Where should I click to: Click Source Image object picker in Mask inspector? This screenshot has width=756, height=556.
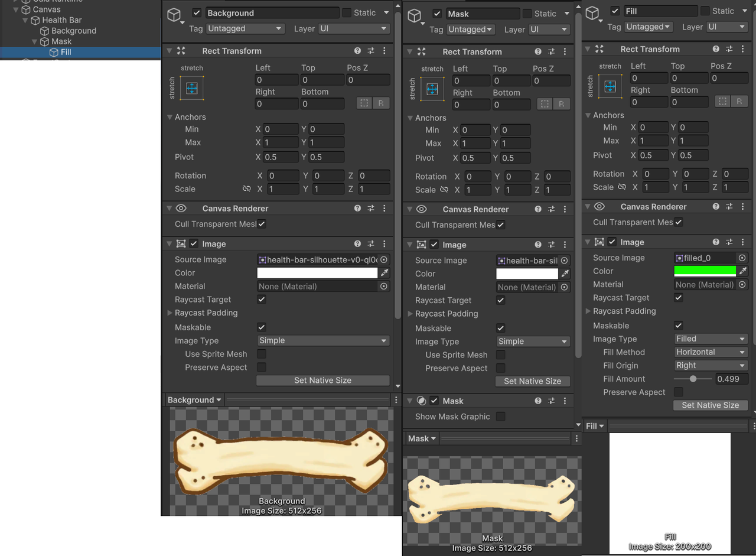coord(564,261)
